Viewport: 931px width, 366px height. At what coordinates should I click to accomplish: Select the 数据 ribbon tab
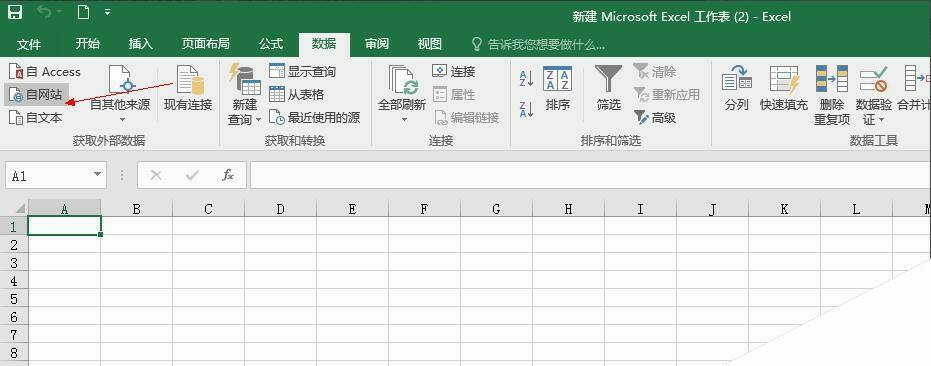click(x=324, y=44)
